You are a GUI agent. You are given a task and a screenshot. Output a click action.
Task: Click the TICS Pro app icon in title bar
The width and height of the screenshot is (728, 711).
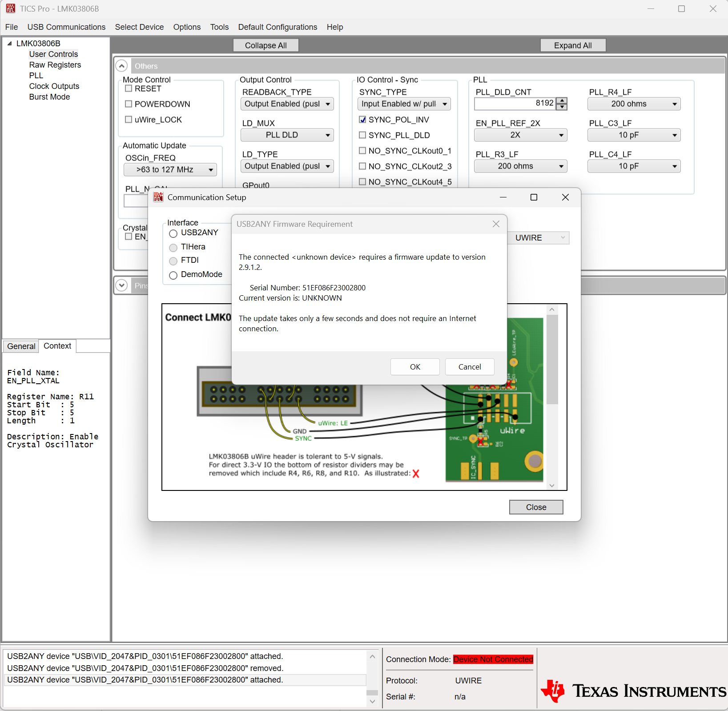pyautogui.click(x=11, y=8)
